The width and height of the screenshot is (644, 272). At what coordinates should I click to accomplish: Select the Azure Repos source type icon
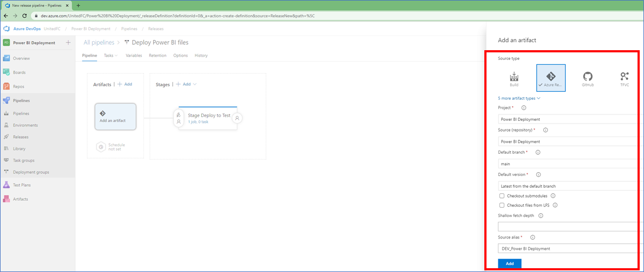click(x=551, y=78)
